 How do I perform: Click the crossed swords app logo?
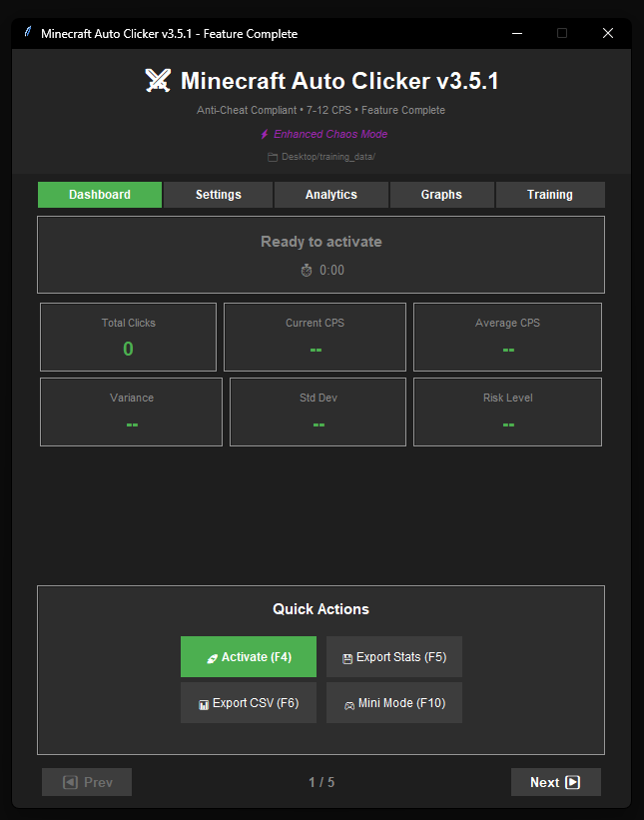pyautogui.click(x=158, y=81)
